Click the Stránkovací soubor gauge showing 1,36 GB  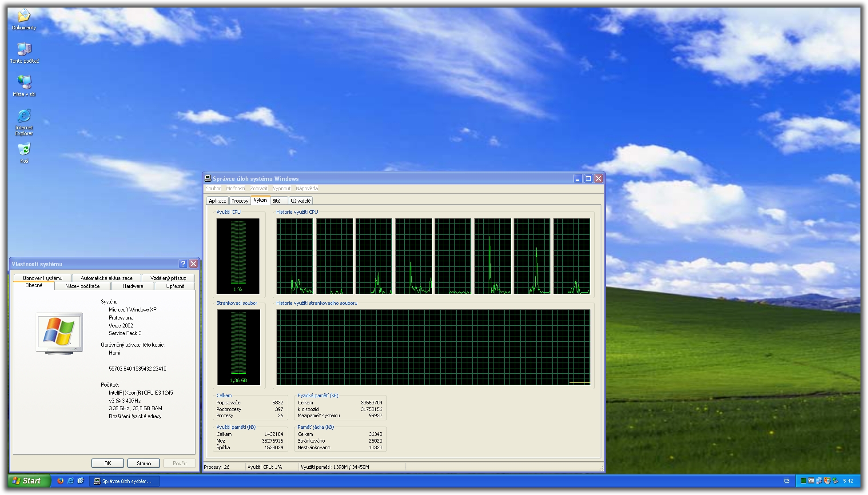point(238,347)
